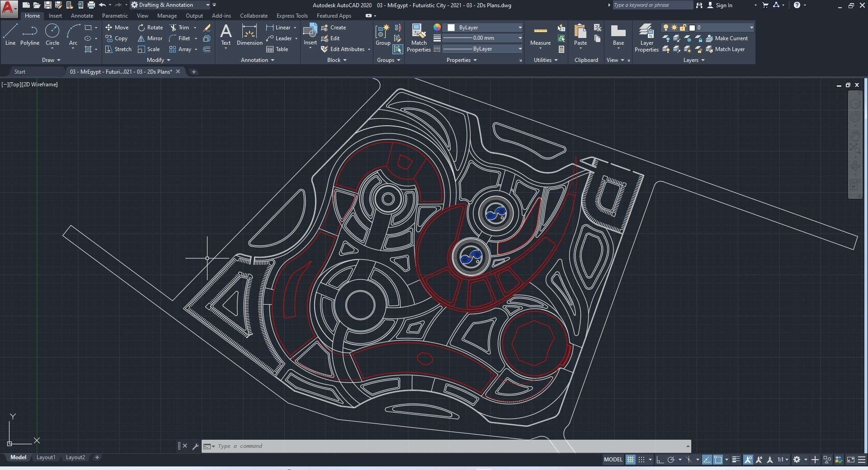Toggle object snap in status bar

click(x=718, y=460)
